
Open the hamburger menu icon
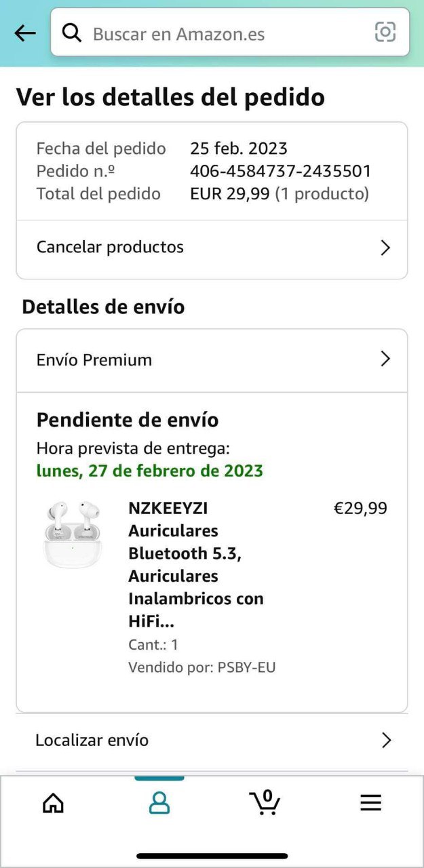click(x=370, y=803)
